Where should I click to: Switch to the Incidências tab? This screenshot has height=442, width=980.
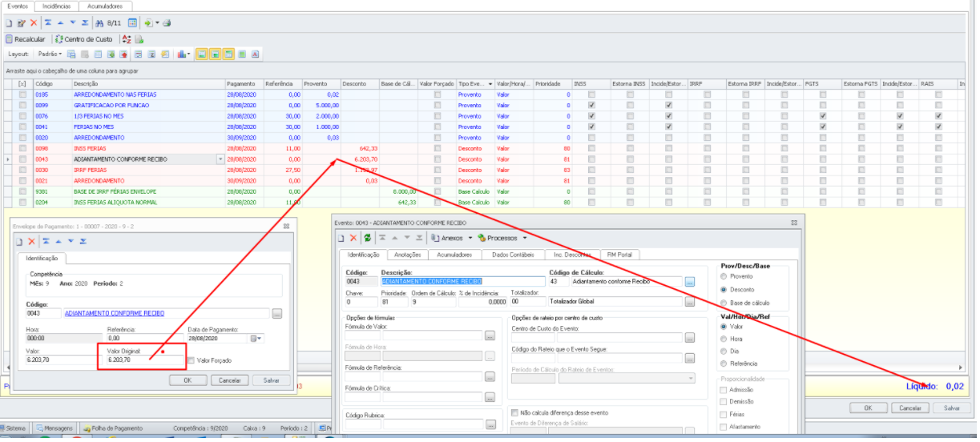pyautogui.click(x=56, y=6)
